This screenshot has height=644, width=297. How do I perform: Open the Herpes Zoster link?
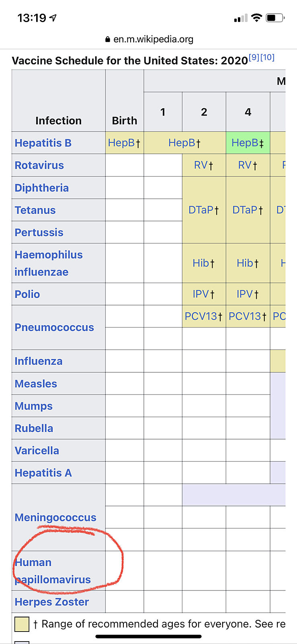tap(52, 602)
